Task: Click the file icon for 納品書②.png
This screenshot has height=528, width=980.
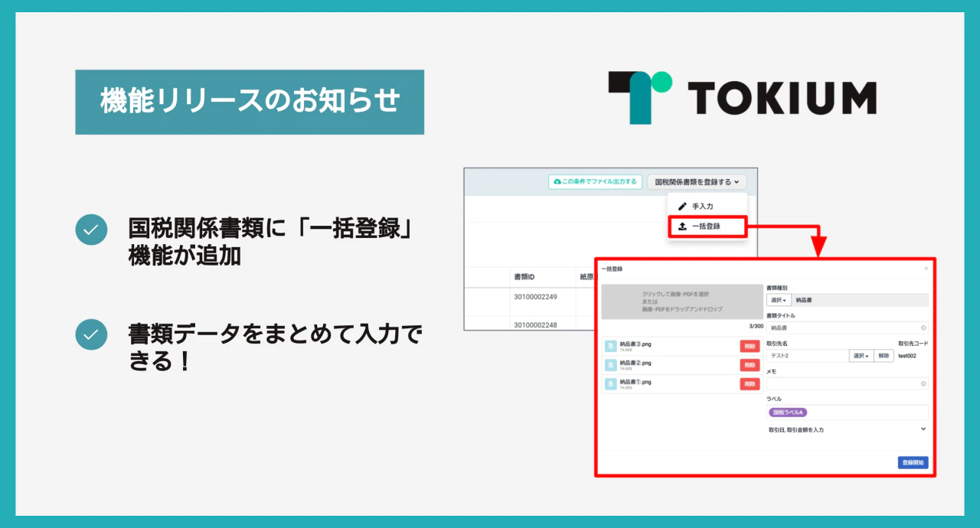Action: point(611,365)
